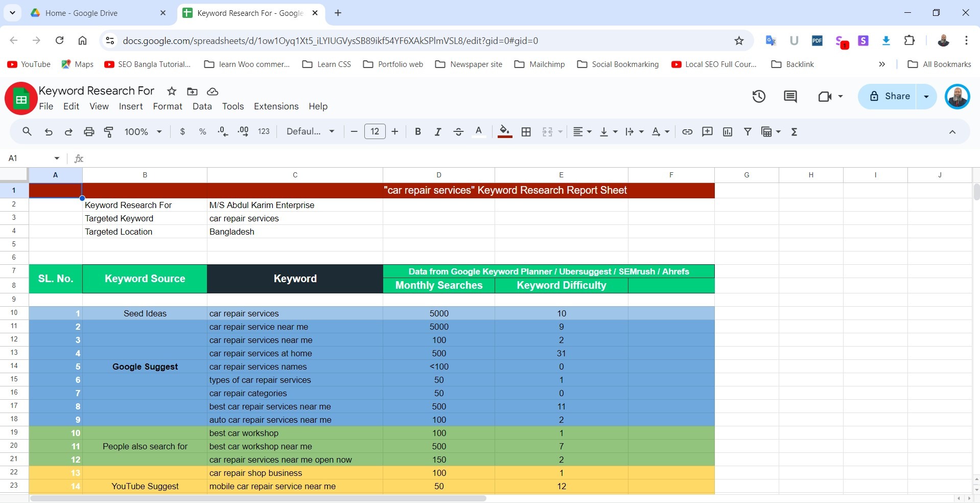Viewport: 980px width, 503px height.
Task: Insert a link
Action: (x=687, y=131)
